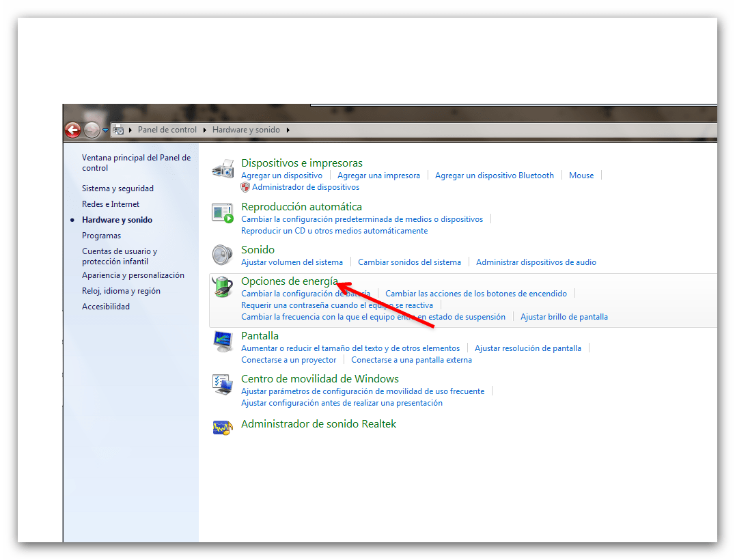This screenshot has width=735, height=560.
Task: Expand arrow after Hardware y sonido breadcrumb
Action: point(288,130)
